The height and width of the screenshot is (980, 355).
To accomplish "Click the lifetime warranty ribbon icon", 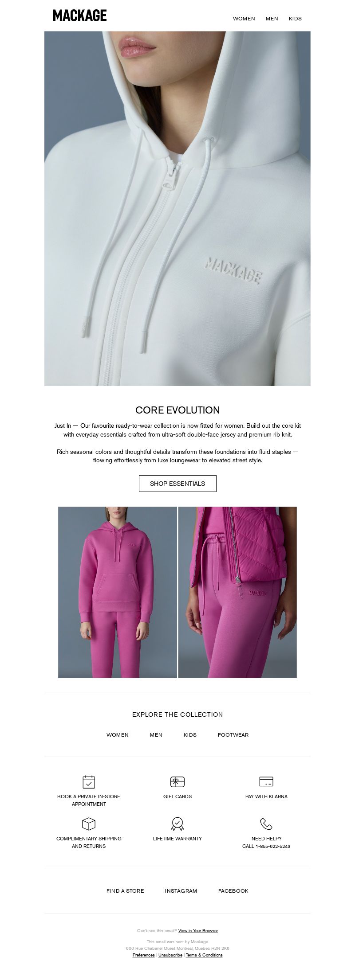I will pos(177,824).
